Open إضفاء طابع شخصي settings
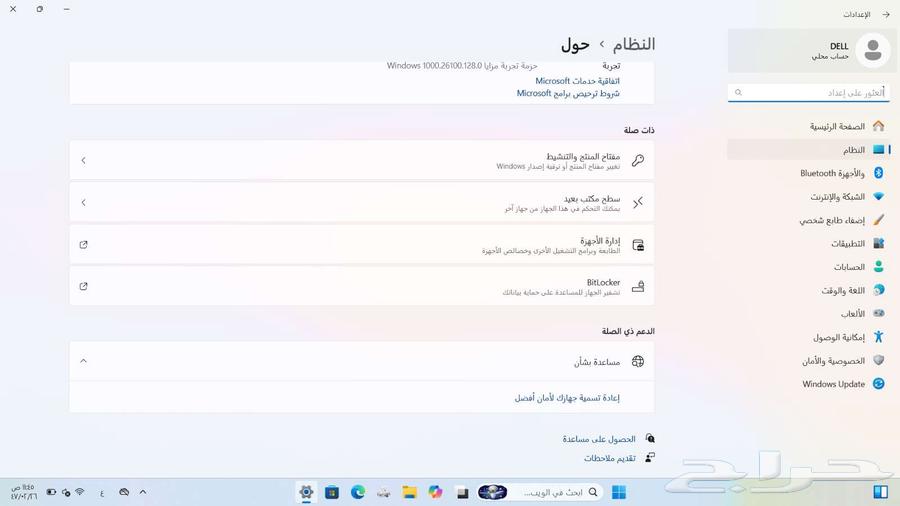 tap(809, 220)
